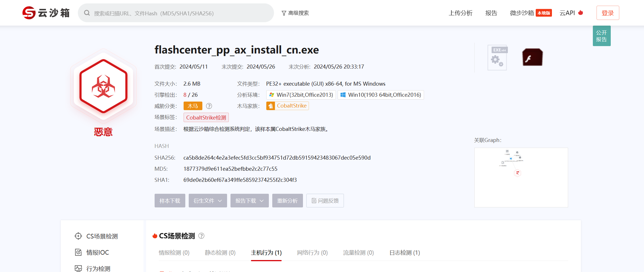
Task: Open the 微步沙箱 本地版 link
Action: [531, 13]
